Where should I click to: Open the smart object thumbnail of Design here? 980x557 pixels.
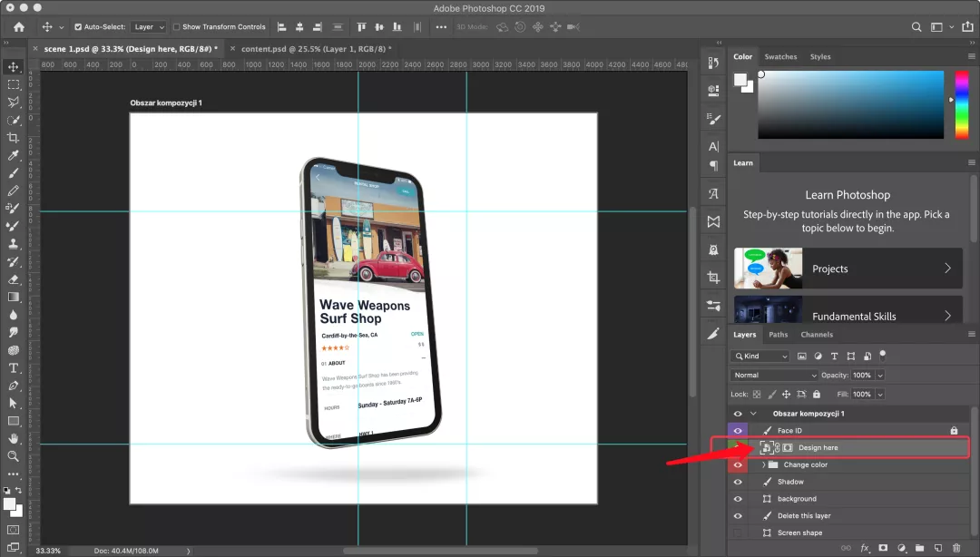pyautogui.click(x=766, y=447)
